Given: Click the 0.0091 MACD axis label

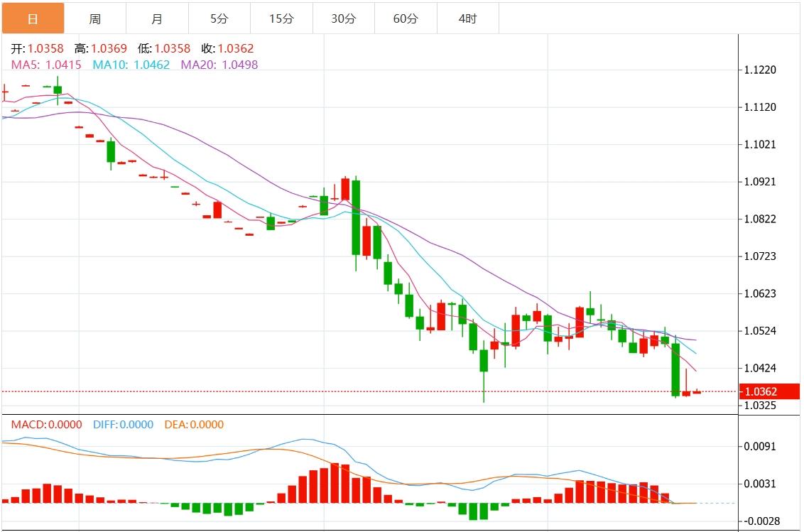Looking at the screenshot, I should [759, 447].
